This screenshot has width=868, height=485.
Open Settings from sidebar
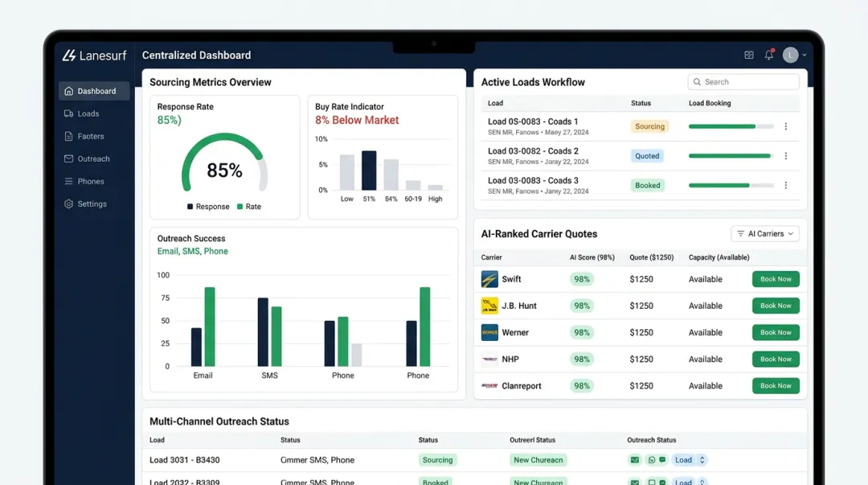pyautogui.click(x=92, y=204)
